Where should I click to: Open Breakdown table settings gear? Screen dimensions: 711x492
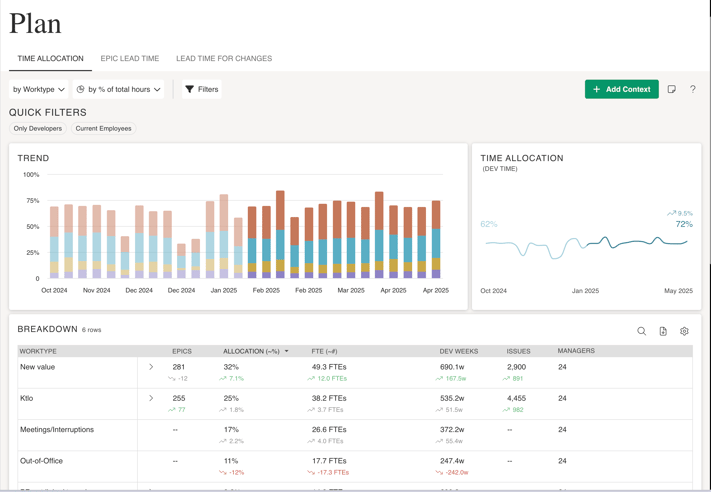pyautogui.click(x=684, y=331)
